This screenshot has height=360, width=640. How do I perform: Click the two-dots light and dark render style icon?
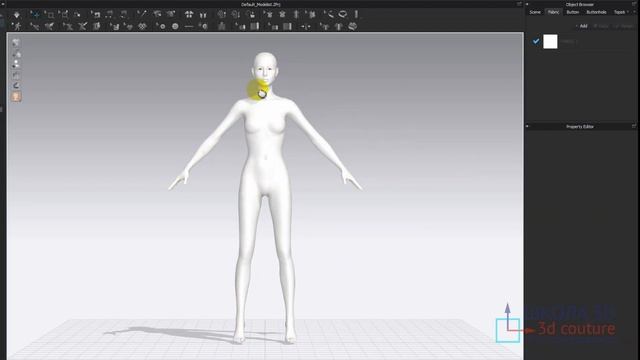[16, 64]
